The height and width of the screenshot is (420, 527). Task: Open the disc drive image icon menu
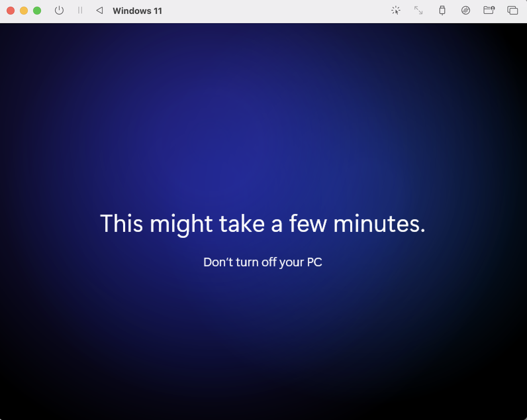click(466, 11)
